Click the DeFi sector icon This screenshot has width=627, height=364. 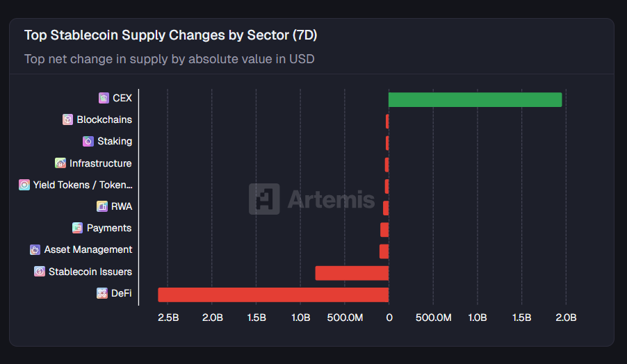click(102, 293)
